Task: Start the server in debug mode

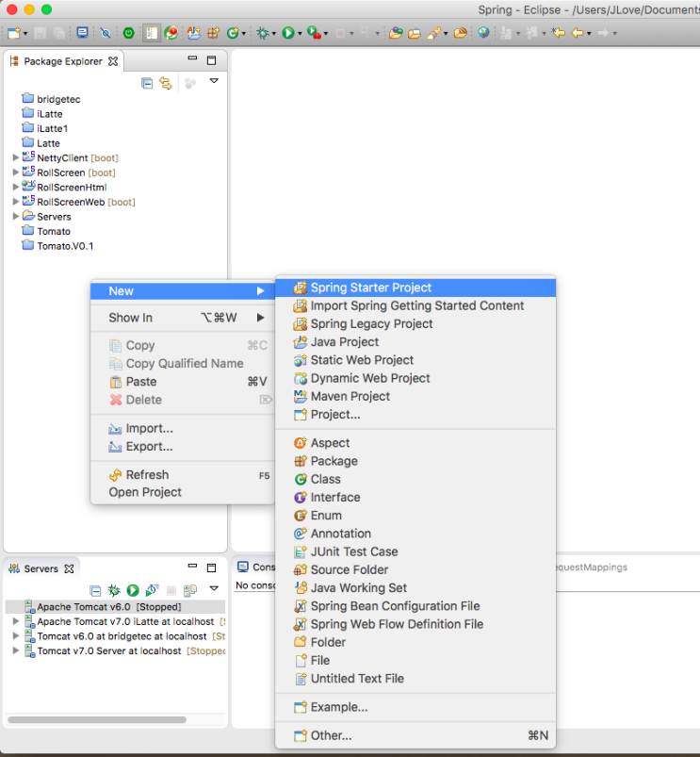Action: click(114, 590)
